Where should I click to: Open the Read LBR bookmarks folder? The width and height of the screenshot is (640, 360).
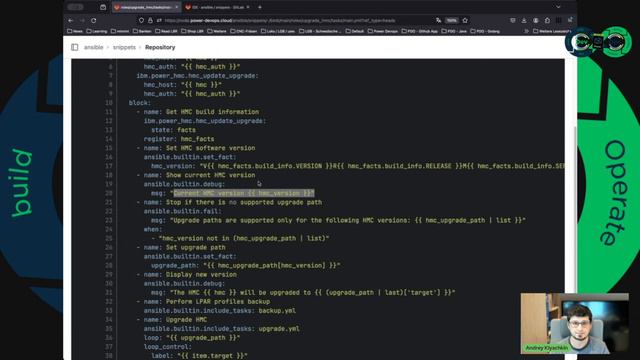[x=166, y=31]
